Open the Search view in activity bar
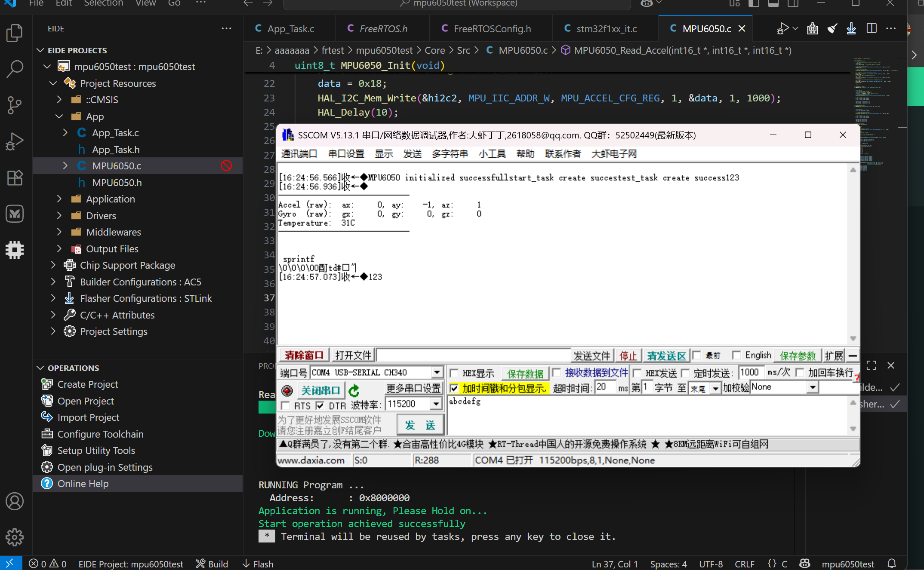This screenshot has height=570, width=924. 15,69
